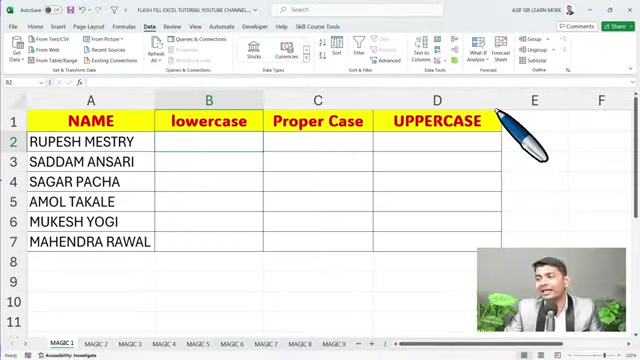Screen dimensions: 640x360
Task: Select the Currencies data type
Action: 287,50
